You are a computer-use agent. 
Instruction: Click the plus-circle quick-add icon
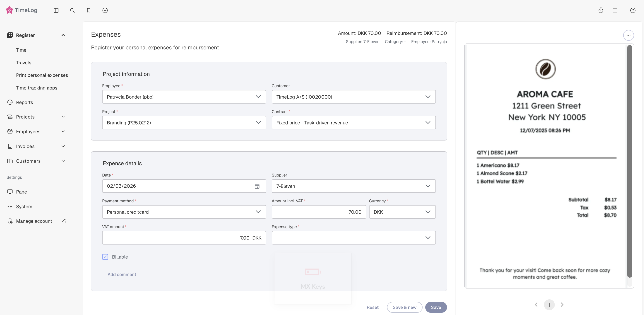tap(105, 10)
